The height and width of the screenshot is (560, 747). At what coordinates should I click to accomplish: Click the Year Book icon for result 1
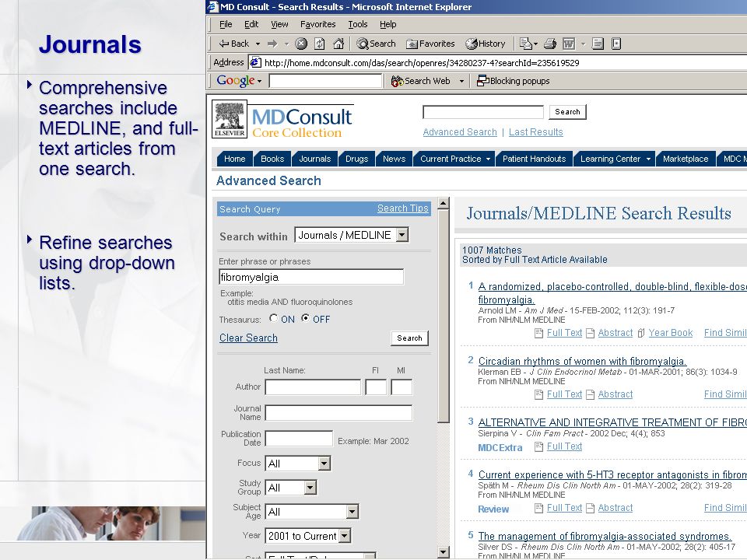[x=641, y=334]
